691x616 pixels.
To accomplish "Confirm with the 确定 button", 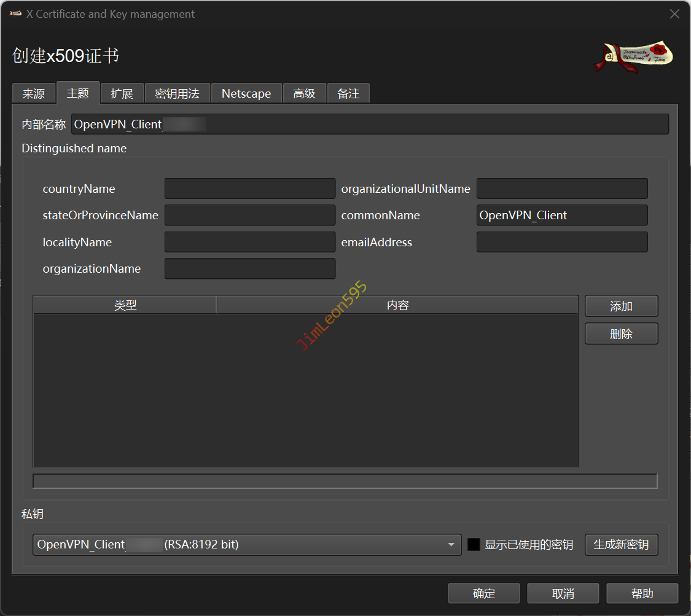I will pyautogui.click(x=483, y=593).
